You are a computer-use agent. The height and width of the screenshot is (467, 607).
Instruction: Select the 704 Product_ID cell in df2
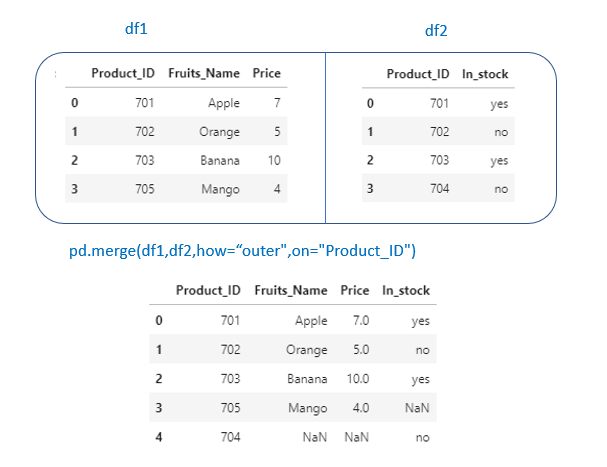[x=439, y=188]
